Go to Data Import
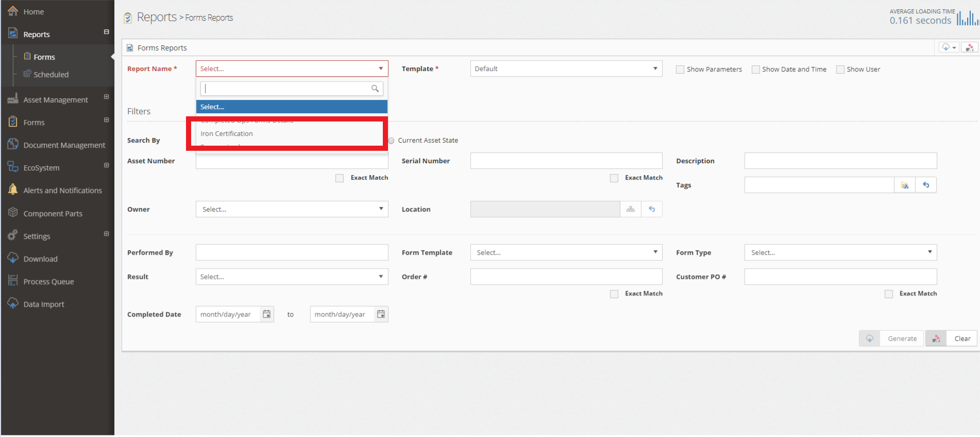Screen dimensions: 980x437 pyautogui.click(x=44, y=304)
